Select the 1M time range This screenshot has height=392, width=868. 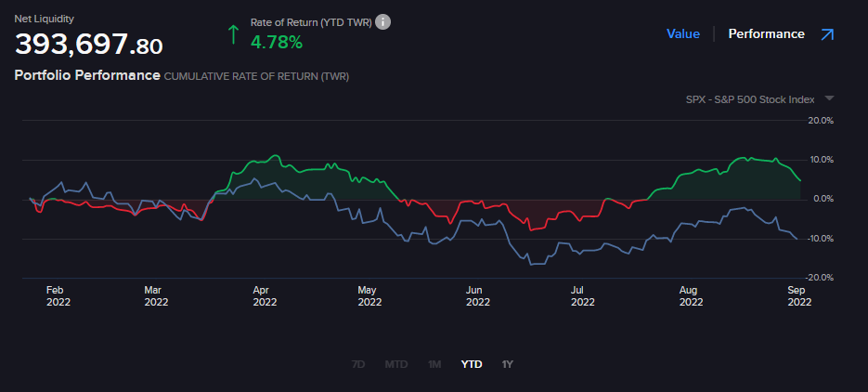[434, 364]
